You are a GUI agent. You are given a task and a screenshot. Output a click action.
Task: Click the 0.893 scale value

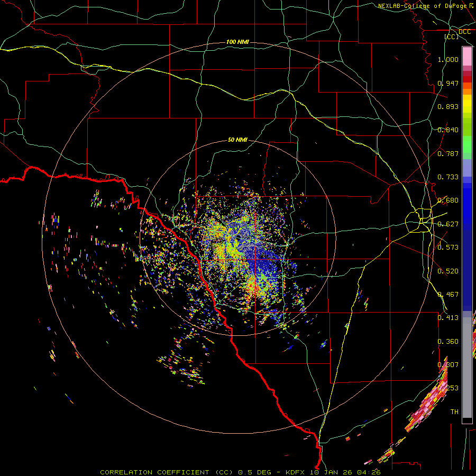pos(448,106)
